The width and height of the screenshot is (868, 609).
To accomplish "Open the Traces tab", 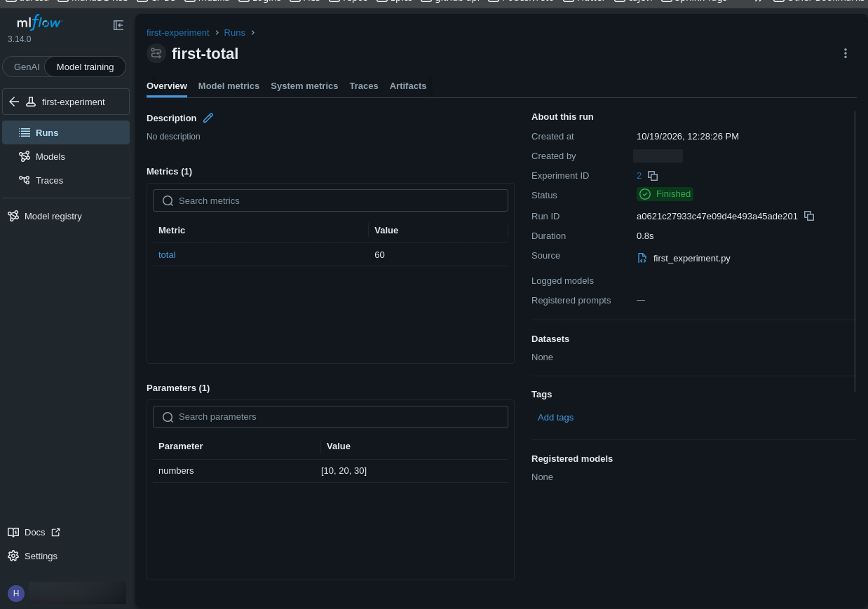I will pyautogui.click(x=364, y=85).
